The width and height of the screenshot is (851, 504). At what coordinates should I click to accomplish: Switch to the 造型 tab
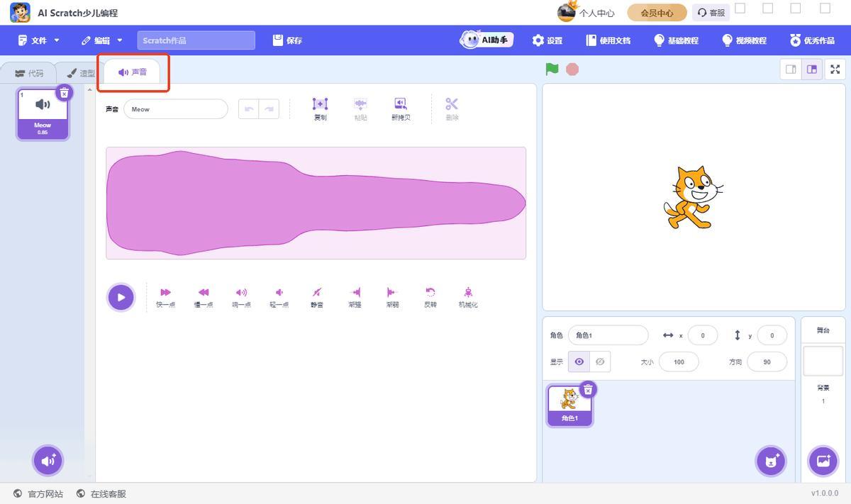click(x=81, y=73)
